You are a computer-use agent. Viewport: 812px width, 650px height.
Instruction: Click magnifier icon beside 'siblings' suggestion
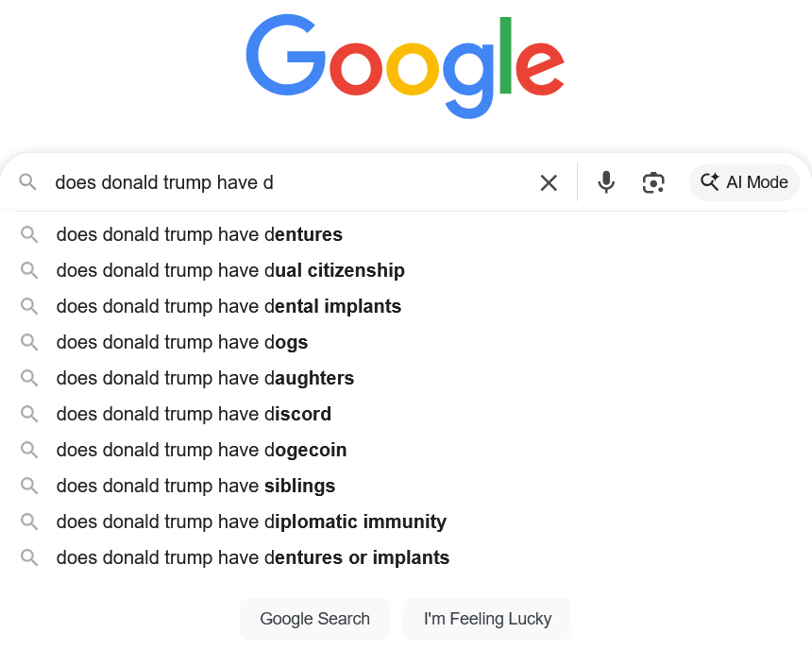tap(29, 486)
